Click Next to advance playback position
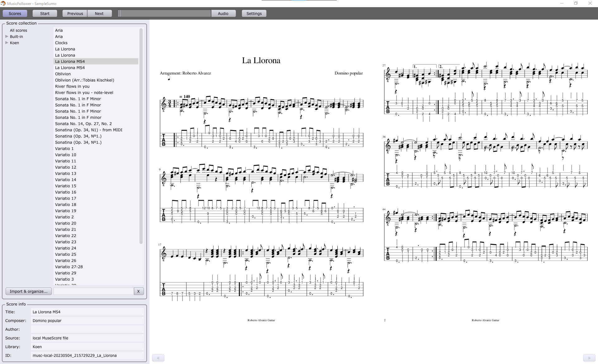Viewport: 598px width, 364px height. click(99, 13)
